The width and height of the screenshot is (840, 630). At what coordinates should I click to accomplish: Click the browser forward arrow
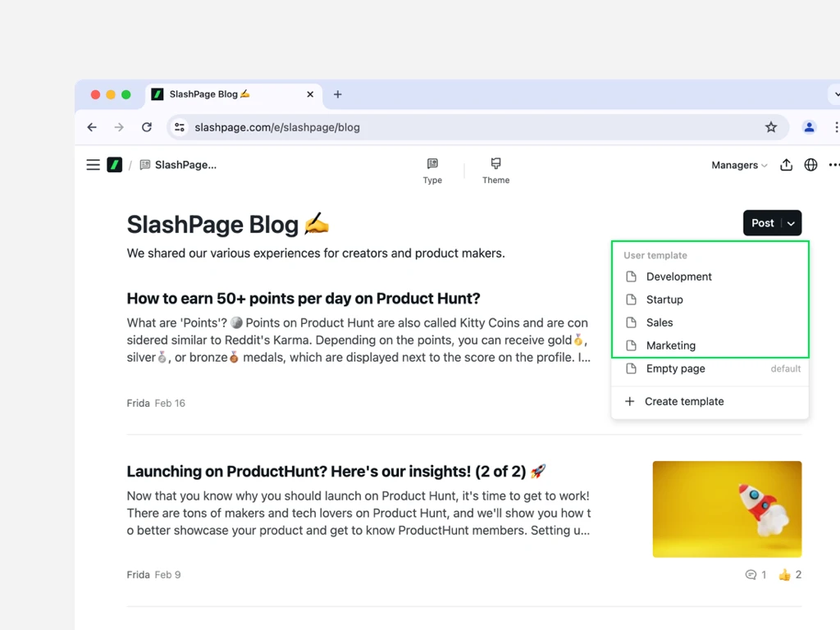pos(119,127)
